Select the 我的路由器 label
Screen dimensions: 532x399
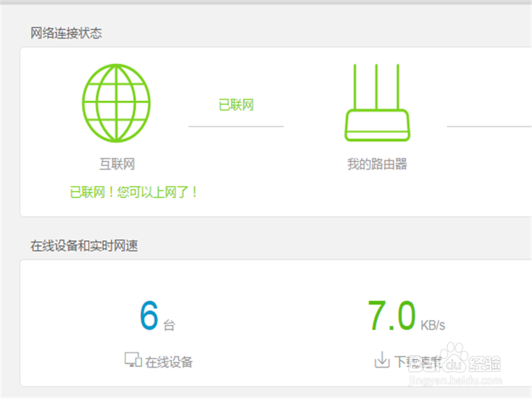(x=377, y=164)
